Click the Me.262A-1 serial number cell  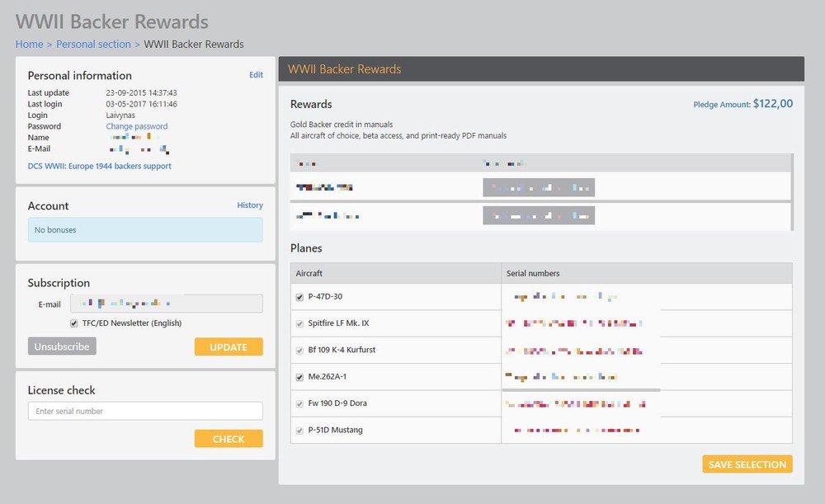647,377
